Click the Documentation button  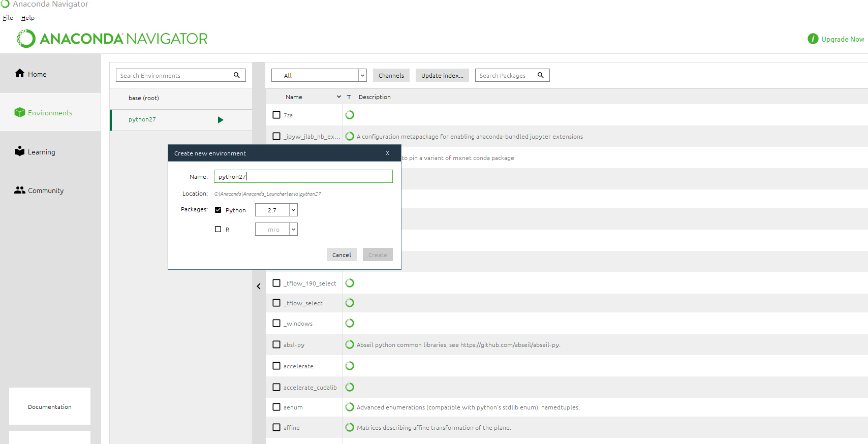coord(50,406)
